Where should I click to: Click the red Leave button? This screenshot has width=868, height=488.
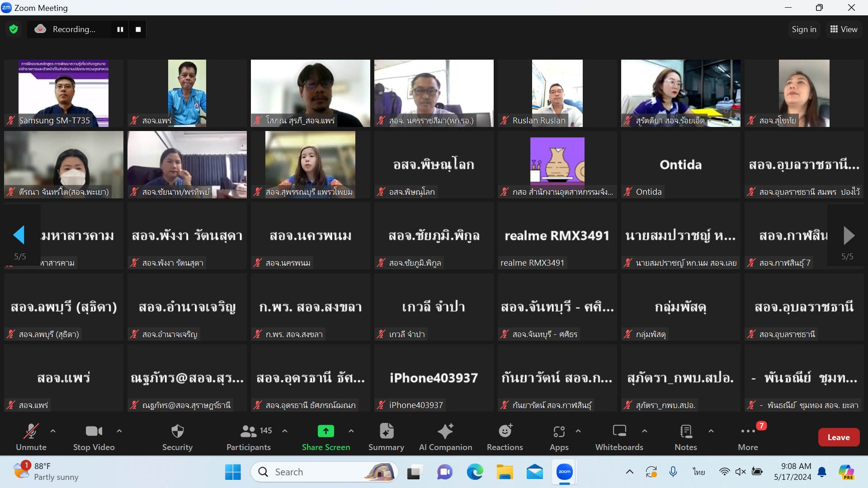(x=838, y=437)
